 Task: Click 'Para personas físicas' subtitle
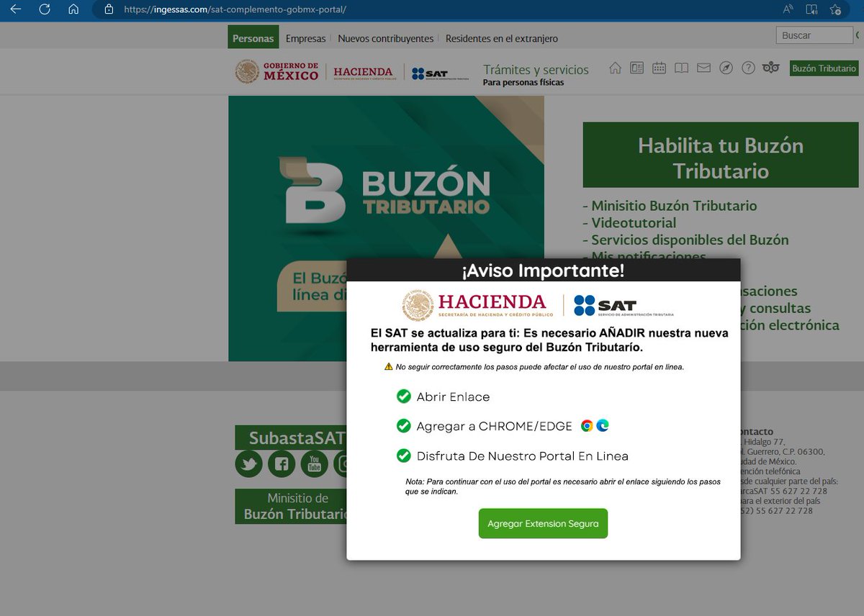pos(523,82)
